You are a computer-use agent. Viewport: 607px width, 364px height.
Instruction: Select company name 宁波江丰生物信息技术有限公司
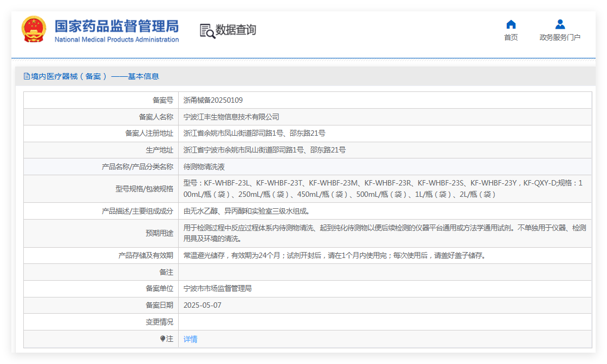coord(231,117)
